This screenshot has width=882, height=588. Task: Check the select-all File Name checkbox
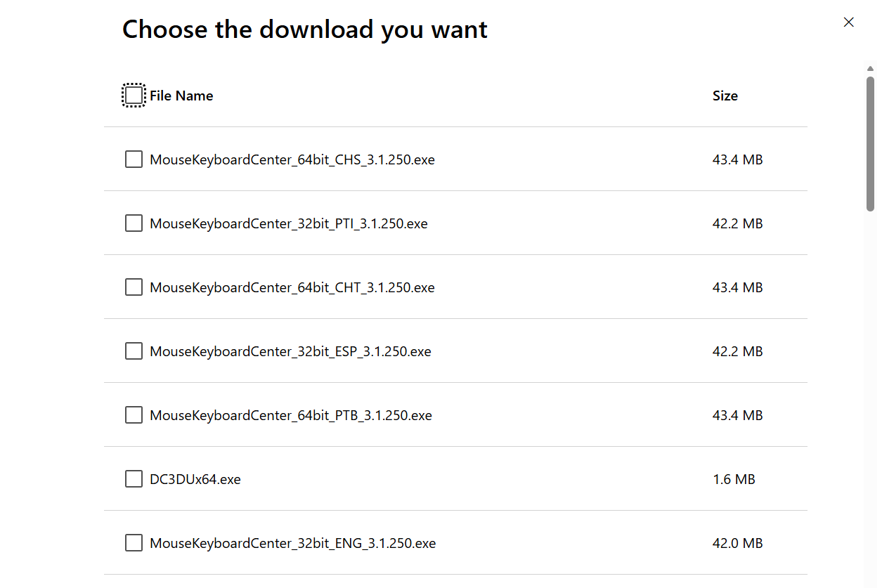pyautogui.click(x=134, y=96)
